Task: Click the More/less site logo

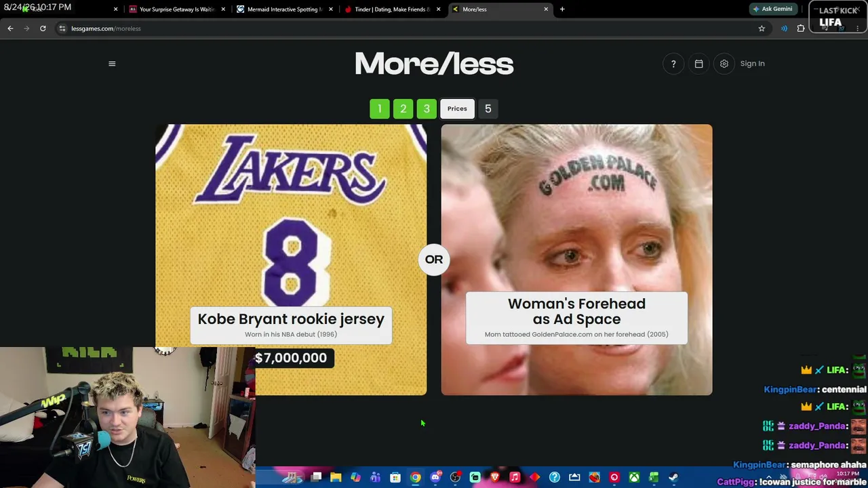Action: 434,64
